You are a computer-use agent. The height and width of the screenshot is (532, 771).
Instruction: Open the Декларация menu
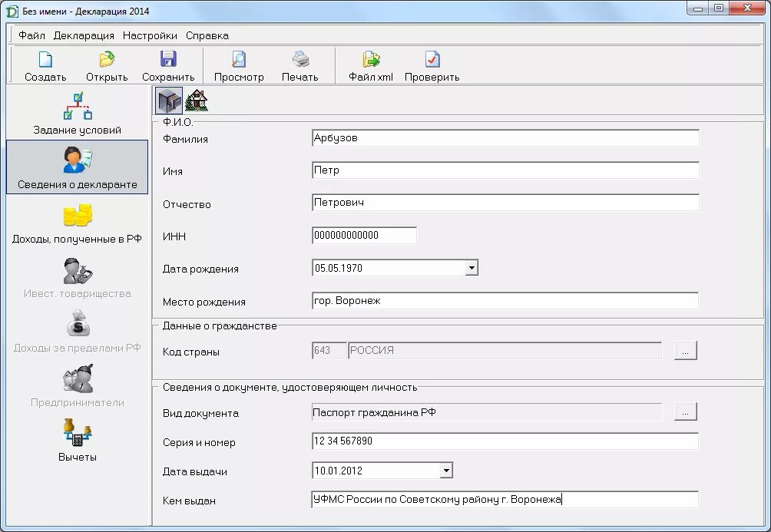coord(84,35)
